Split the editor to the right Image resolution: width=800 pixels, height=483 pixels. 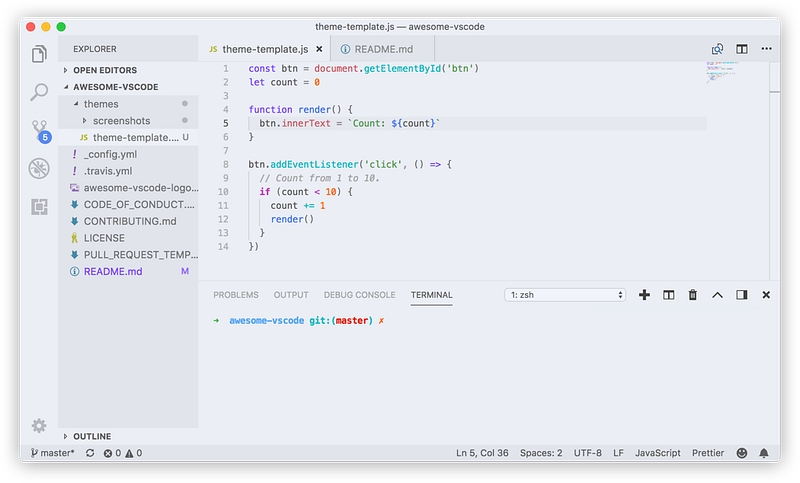[x=742, y=49]
